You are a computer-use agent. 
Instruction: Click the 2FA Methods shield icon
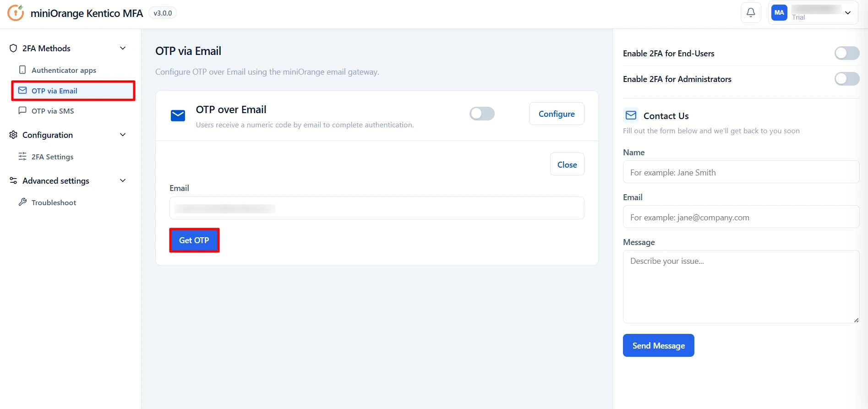pos(13,48)
